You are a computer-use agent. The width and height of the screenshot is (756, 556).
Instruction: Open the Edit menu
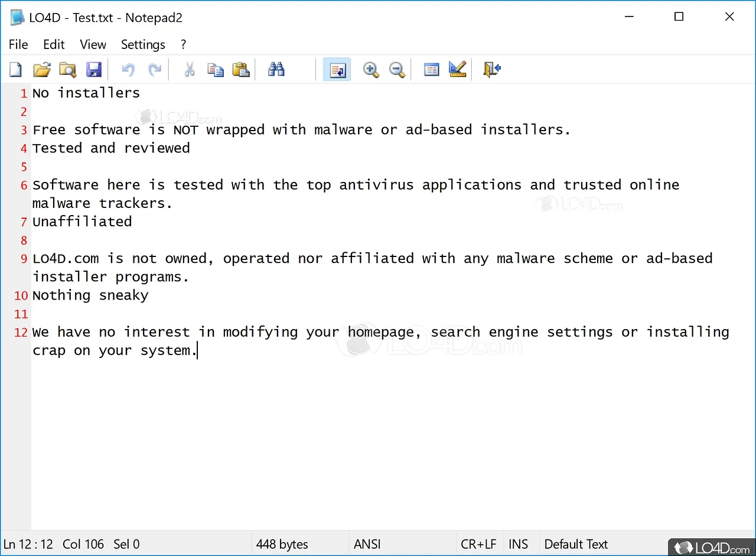coord(54,44)
